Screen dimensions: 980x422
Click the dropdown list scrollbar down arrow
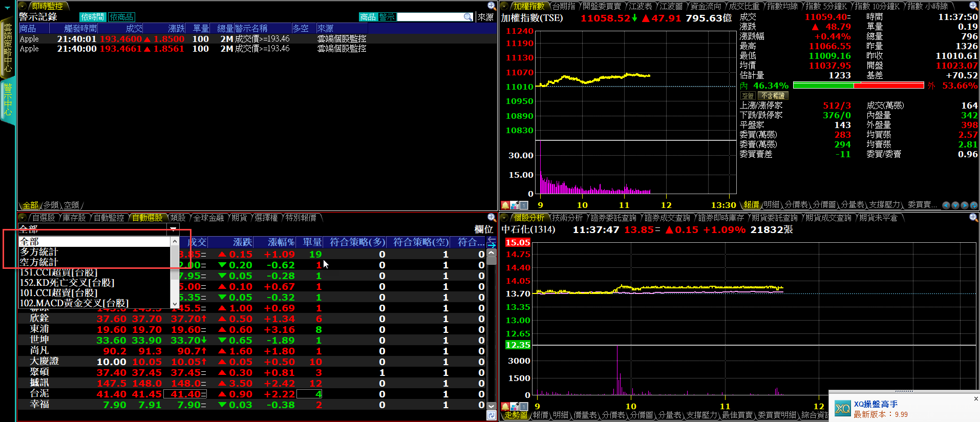pyautogui.click(x=175, y=303)
